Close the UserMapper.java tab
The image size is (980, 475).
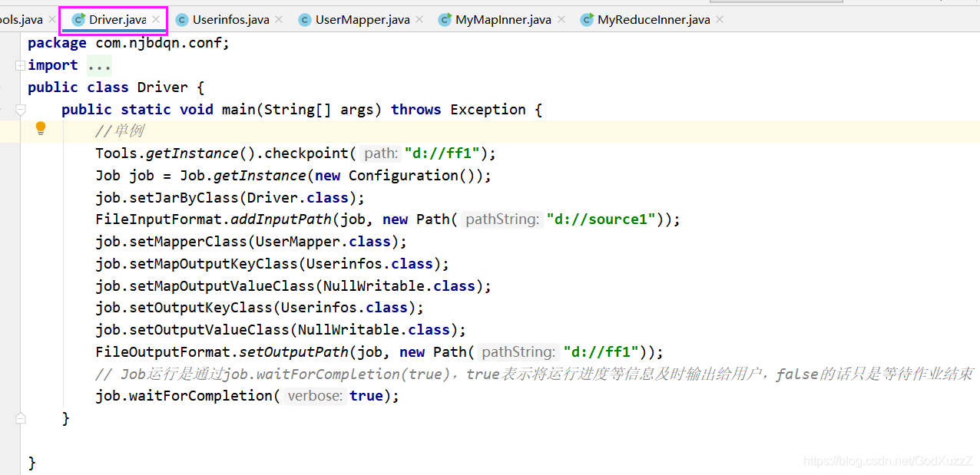tap(419, 19)
